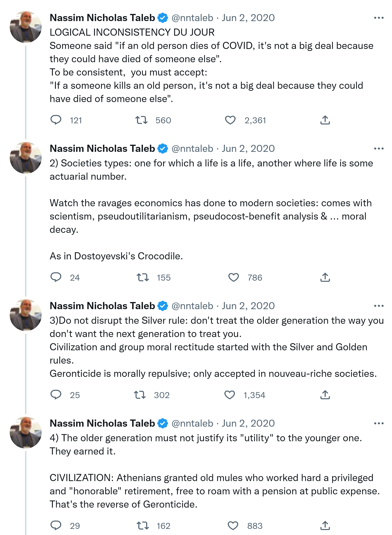392x535 pixels.
Task: Share the Silver rule tweet
Action: pos(325,395)
